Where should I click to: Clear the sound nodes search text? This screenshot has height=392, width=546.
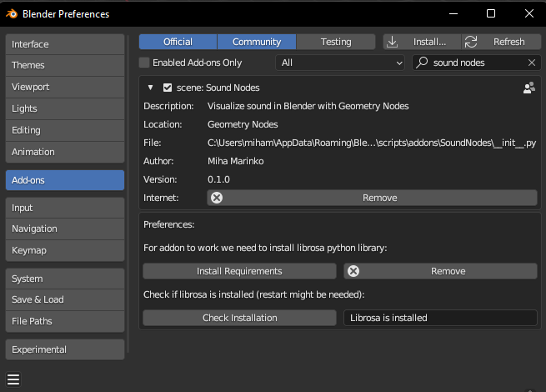[x=531, y=63]
